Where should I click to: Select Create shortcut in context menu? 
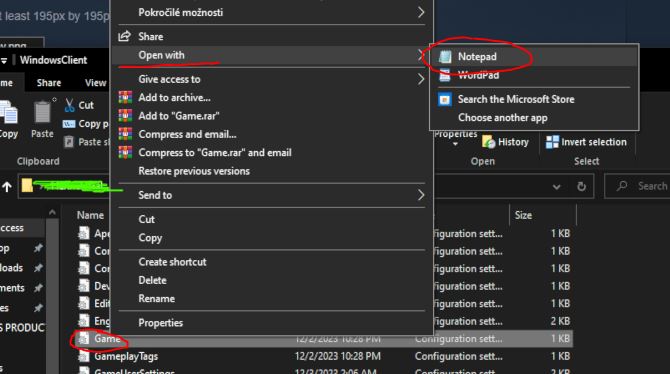(272, 262)
